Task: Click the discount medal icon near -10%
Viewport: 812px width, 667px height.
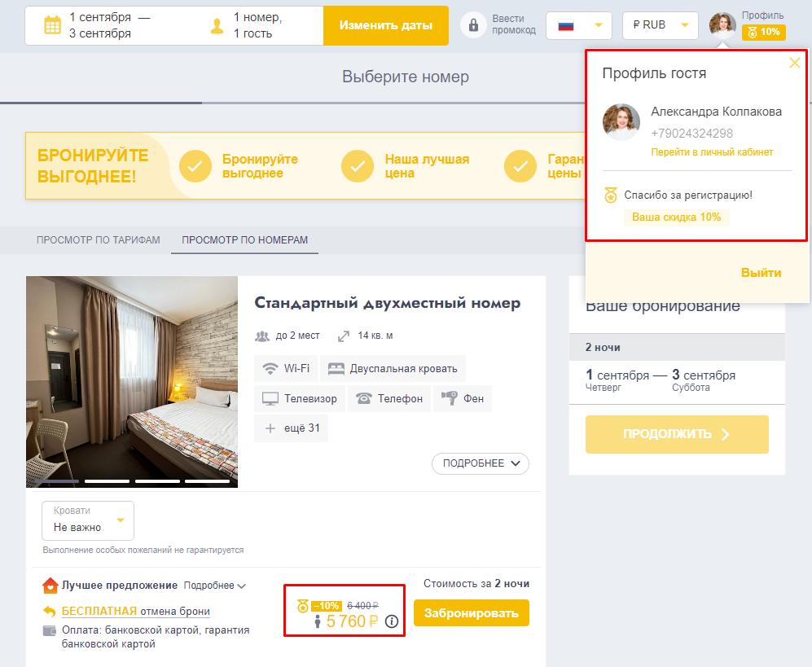Action: click(303, 605)
